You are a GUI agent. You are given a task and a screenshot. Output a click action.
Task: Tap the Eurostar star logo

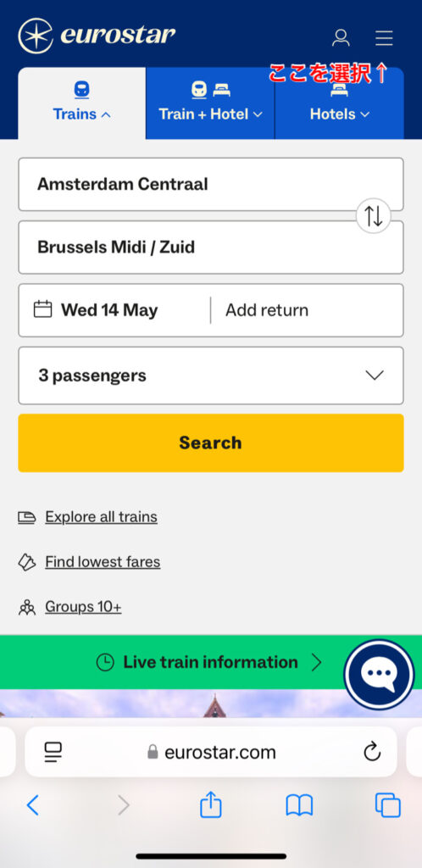click(36, 36)
